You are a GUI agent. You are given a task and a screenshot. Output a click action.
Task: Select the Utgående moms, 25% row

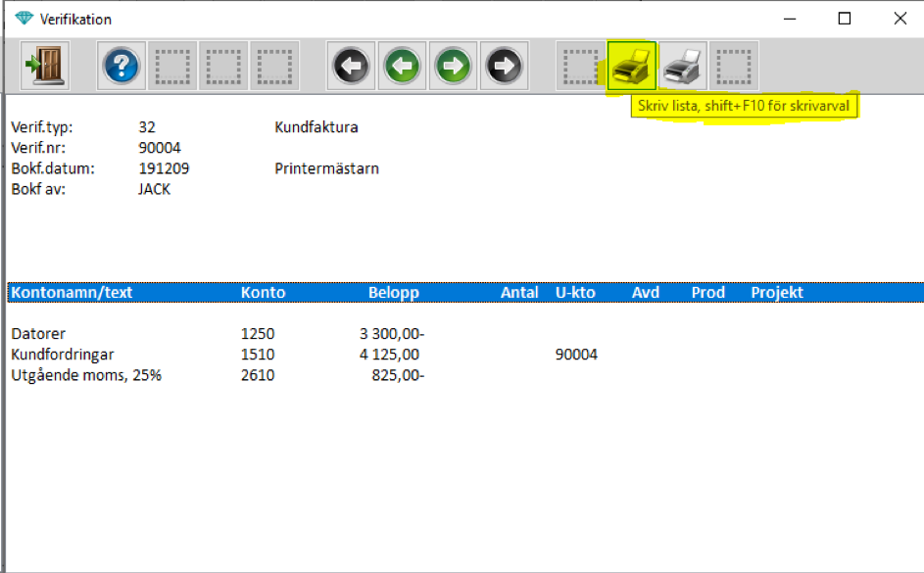pos(465,375)
